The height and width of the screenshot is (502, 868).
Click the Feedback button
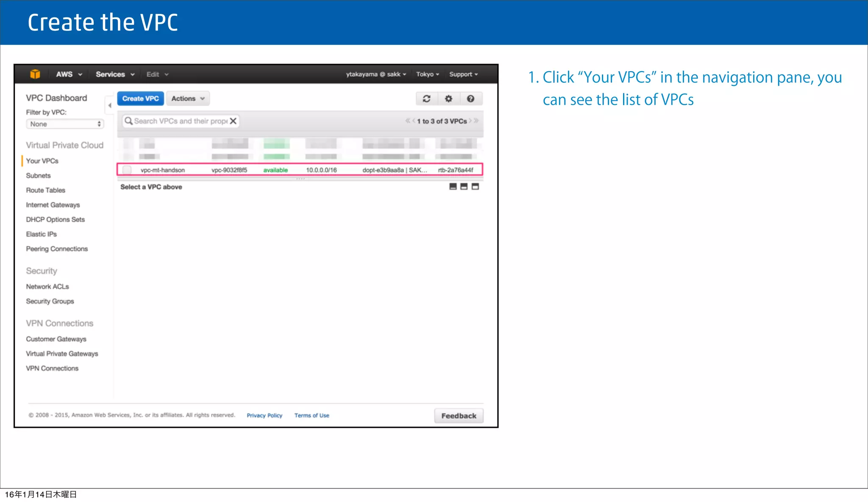pyautogui.click(x=459, y=416)
